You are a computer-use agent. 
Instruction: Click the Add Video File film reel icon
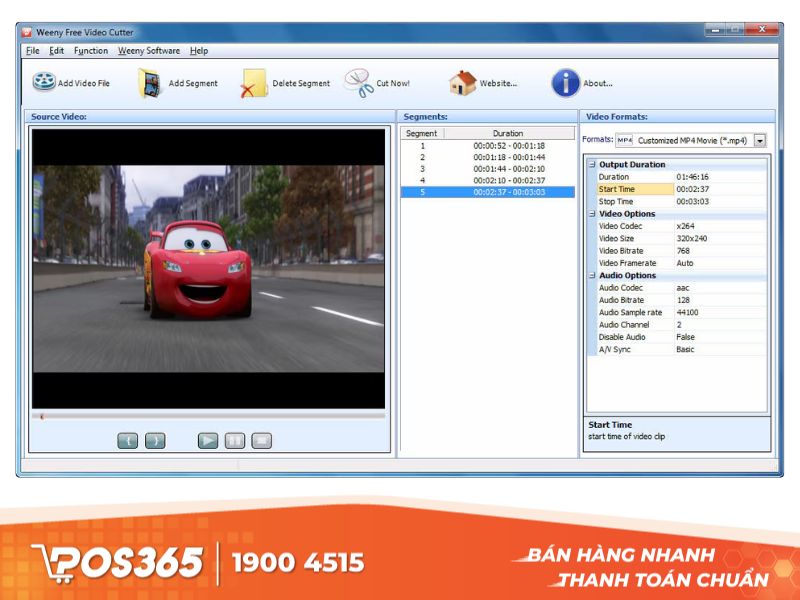pyautogui.click(x=44, y=82)
